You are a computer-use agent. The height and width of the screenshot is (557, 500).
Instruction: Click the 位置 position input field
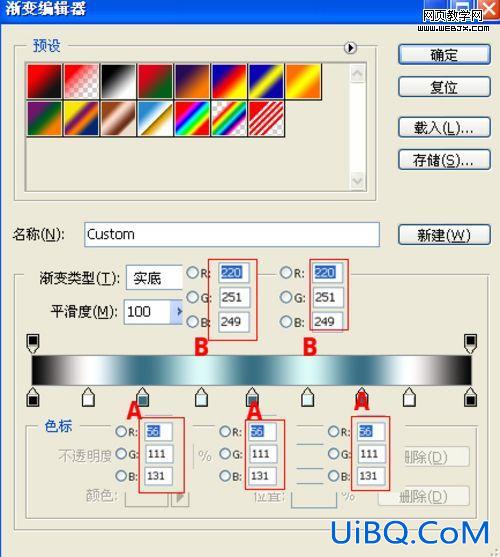[x=314, y=499]
